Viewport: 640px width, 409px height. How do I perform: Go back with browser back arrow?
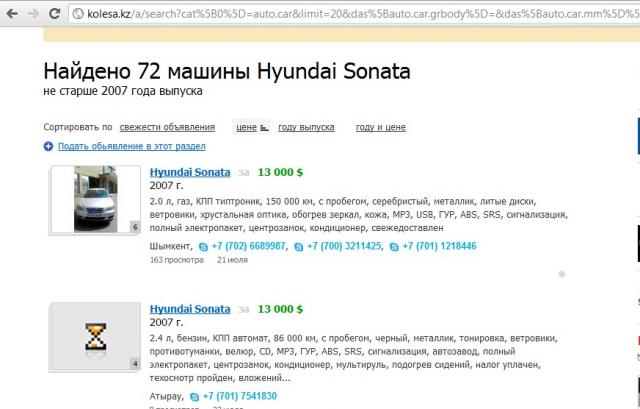pyautogui.click(x=12, y=13)
